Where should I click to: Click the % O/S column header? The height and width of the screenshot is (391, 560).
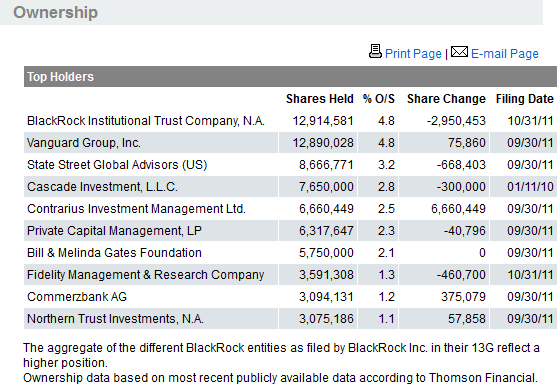click(x=379, y=99)
